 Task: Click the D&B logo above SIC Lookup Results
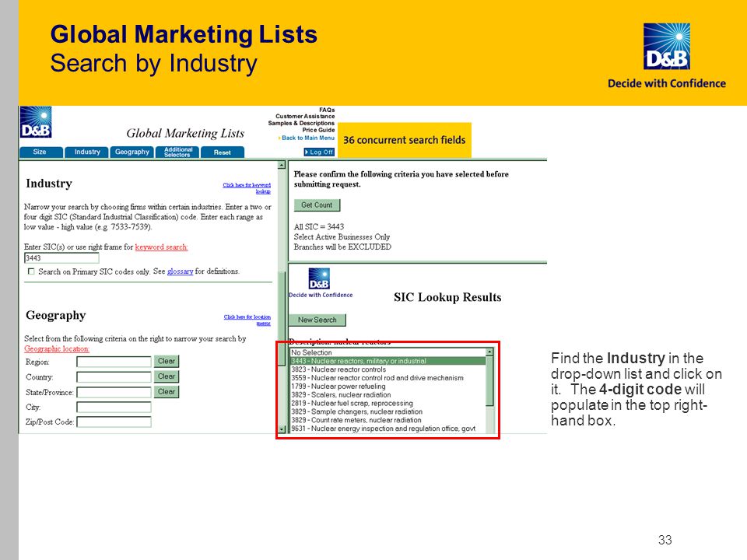(319, 278)
